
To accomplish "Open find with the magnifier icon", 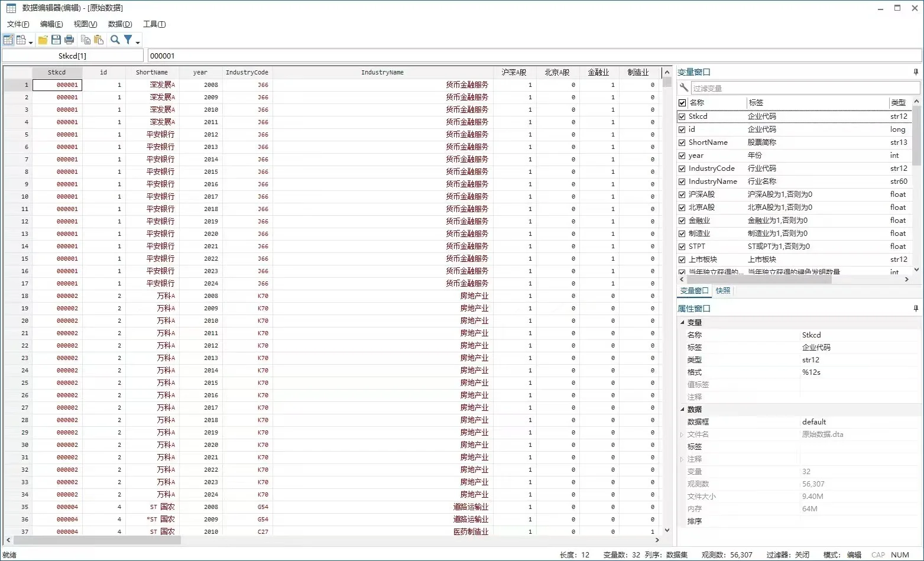I will [x=115, y=40].
